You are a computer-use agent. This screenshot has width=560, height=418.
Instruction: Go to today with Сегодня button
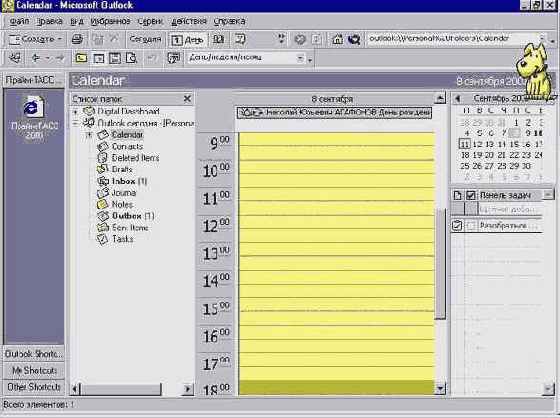pos(145,39)
